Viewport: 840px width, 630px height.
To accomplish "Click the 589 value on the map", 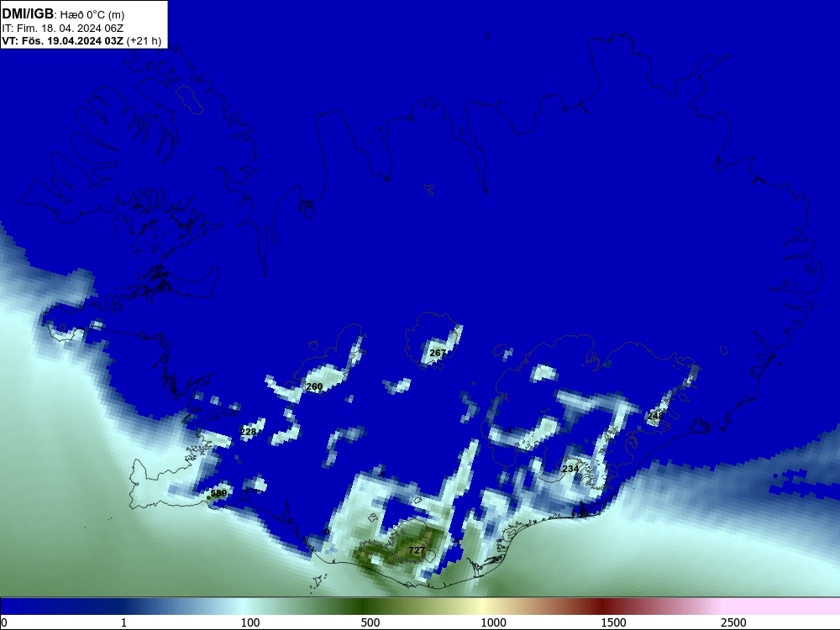I will [218, 493].
